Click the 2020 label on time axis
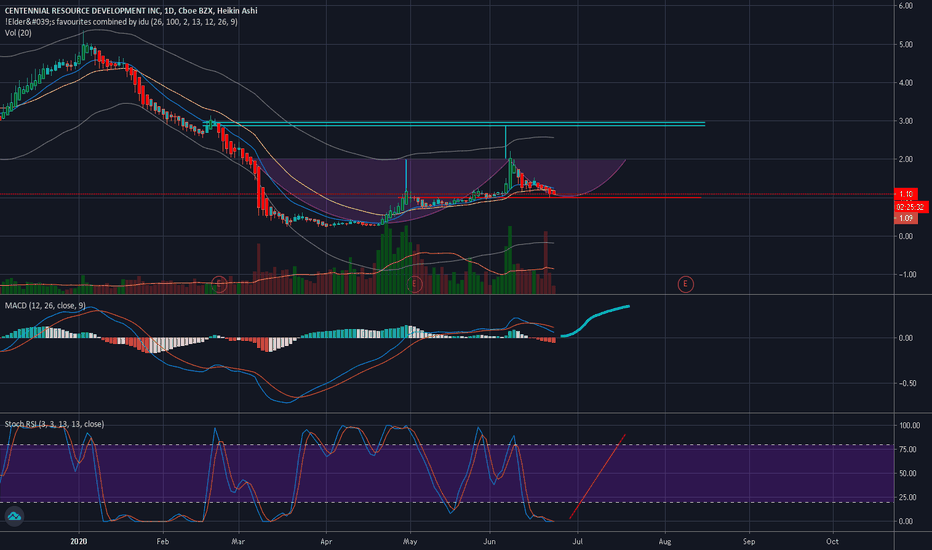The image size is (932, 550). click(x=78, y=541)
